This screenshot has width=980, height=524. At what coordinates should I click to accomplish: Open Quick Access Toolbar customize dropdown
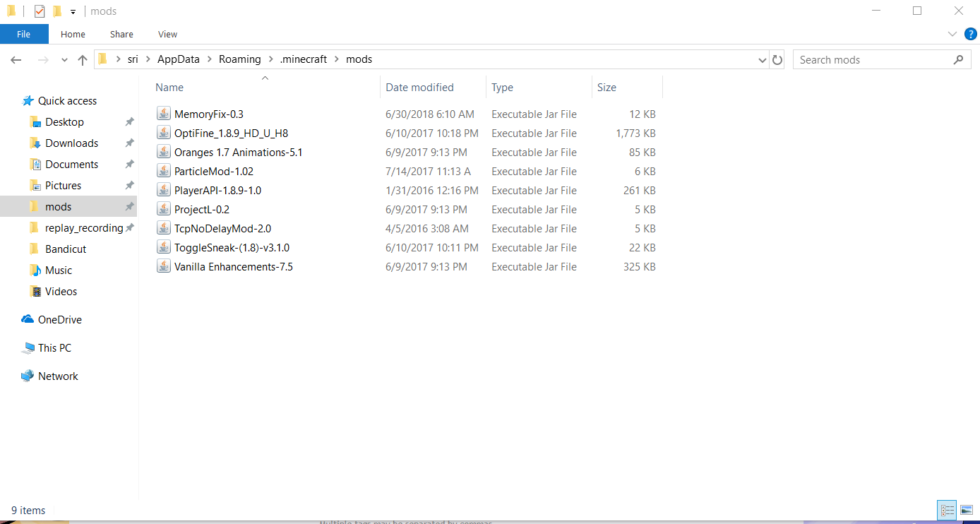tap(73, 12)
